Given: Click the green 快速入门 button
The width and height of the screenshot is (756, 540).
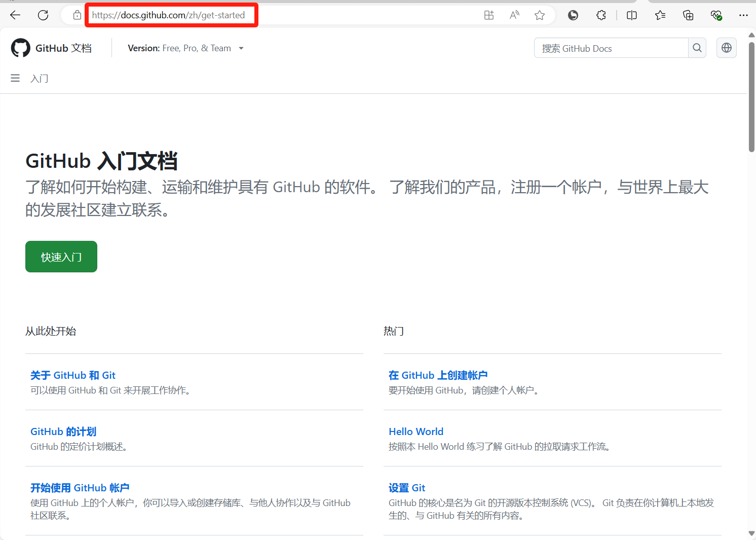Looking at the screenshot, I should [61, 257].
